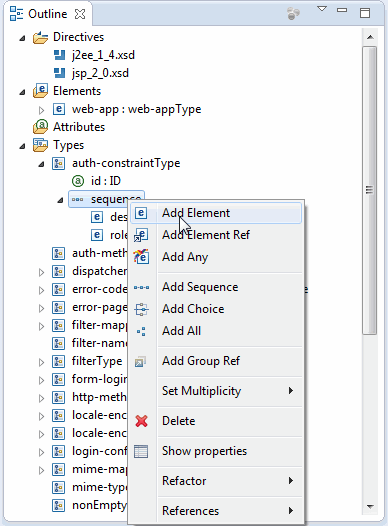Expand the error-code type node
This screenshot has width=388, height=526.
(x=41, y=290)
